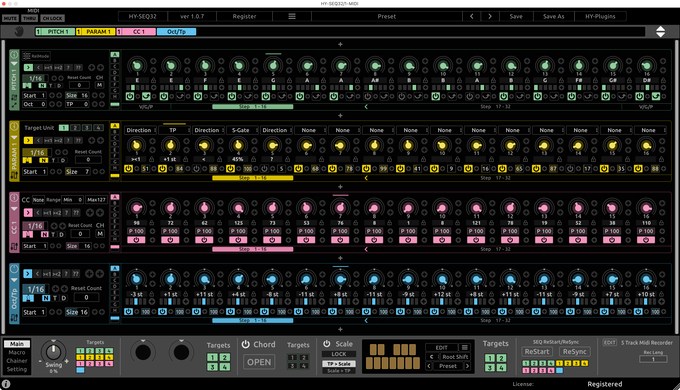This screenshot has height=390, width=680.
Task: Click the info icon at bottom left
Action: [x=6, y=383]
